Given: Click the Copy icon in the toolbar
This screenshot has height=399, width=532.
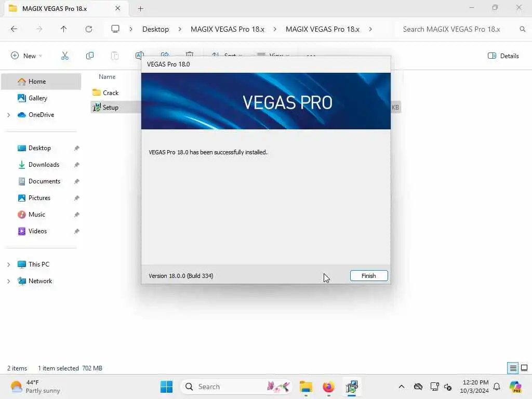Looking at the screenshot, I should (90, 56).
